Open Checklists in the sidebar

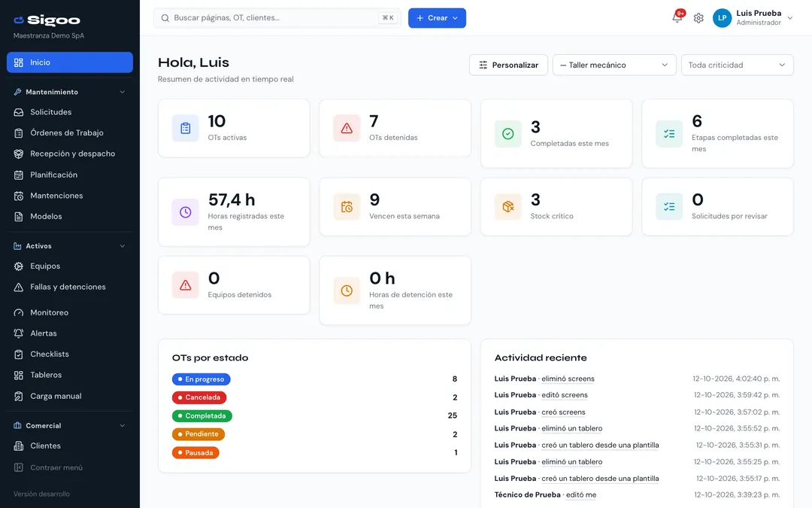(x=70, y=354)
